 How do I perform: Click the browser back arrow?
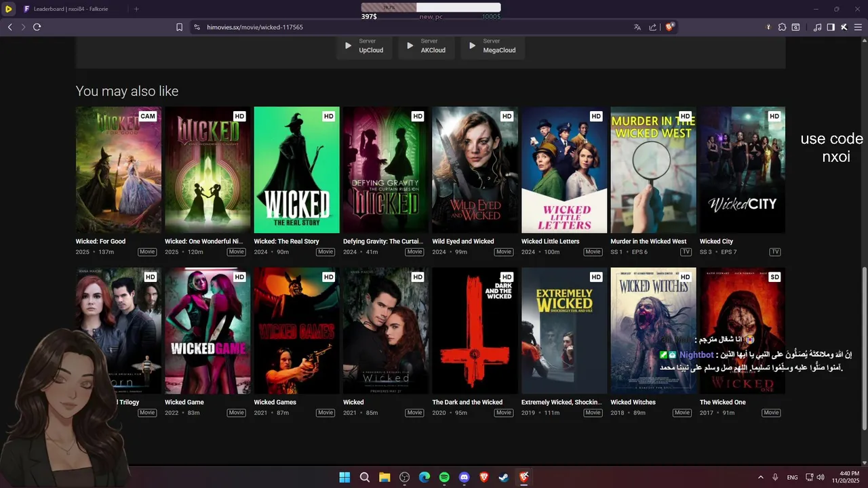9,27
